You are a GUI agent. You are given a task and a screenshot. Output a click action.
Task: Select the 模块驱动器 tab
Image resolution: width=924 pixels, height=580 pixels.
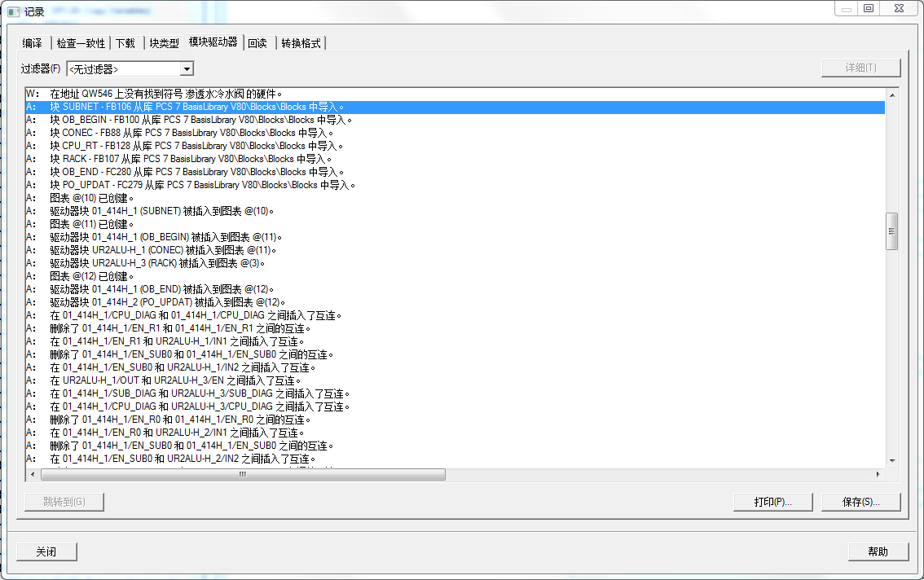coord(213,42)
